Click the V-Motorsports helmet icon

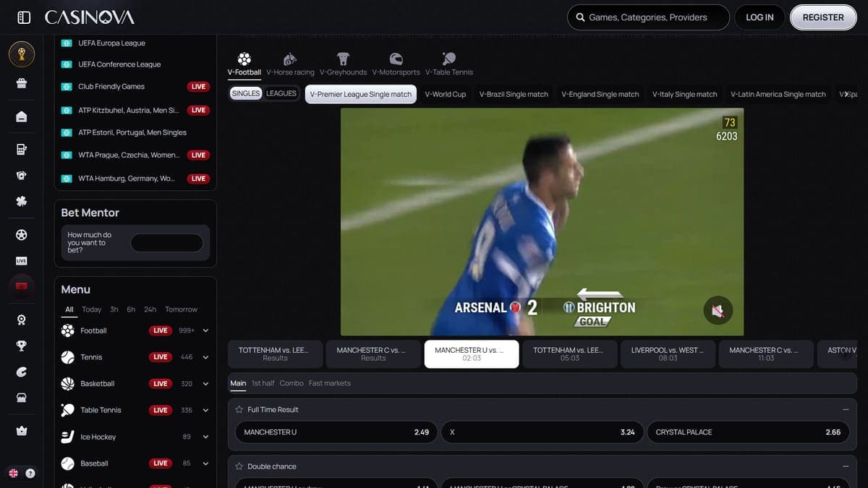pos(396,59)
